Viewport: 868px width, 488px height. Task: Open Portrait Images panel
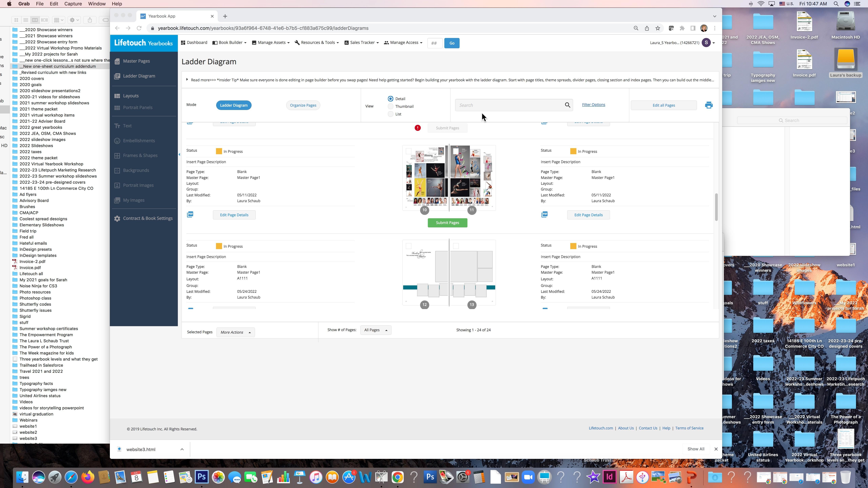click(138, 185)
